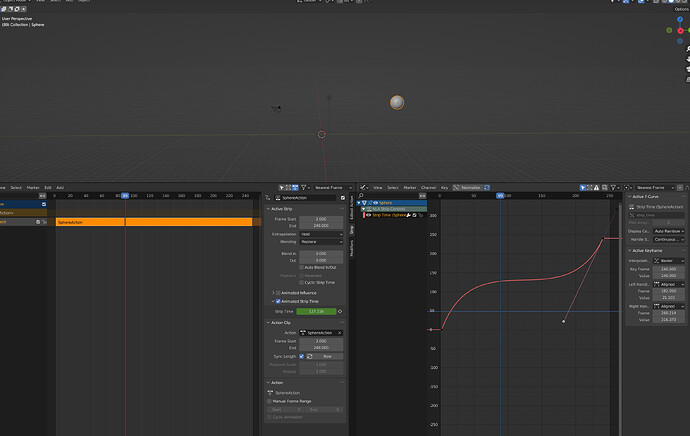Open the Extrapolation dropdown set to Hold
This screenshot has height=436, width=690.
[x=321, y=234]
